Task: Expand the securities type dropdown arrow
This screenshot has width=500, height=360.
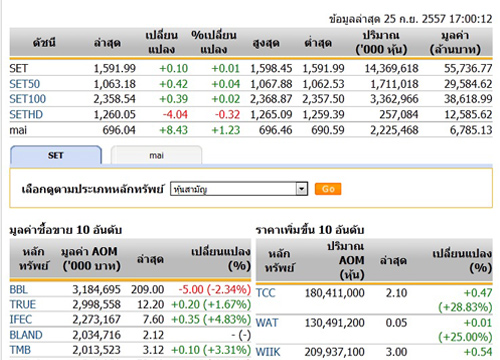Action: tap(302, 189)
